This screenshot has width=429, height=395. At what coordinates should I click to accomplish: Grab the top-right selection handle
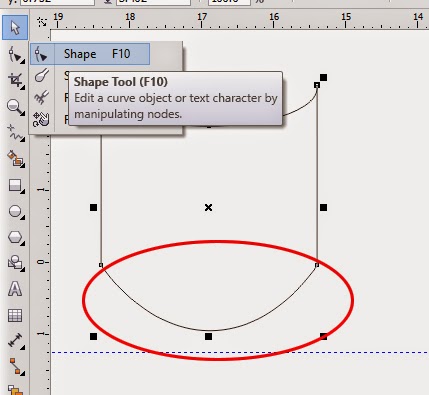pyautogui.click(x=323, y=78)
